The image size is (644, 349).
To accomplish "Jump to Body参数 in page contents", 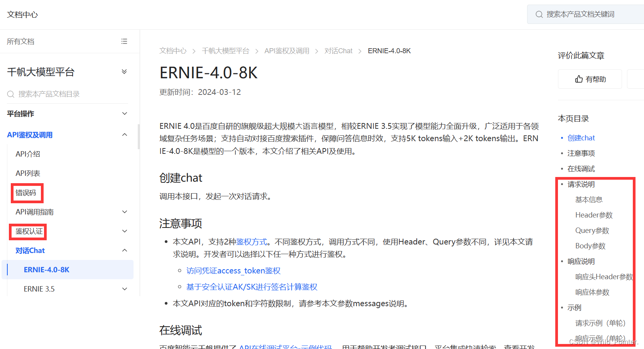I will click(590, 246).
